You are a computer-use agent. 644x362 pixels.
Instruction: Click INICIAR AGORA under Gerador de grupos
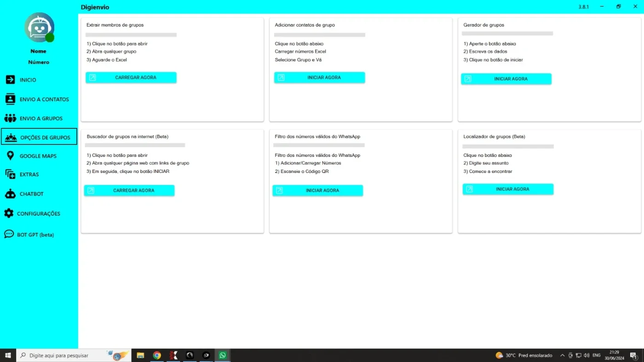pyautogui.click(x=506, y=79)
